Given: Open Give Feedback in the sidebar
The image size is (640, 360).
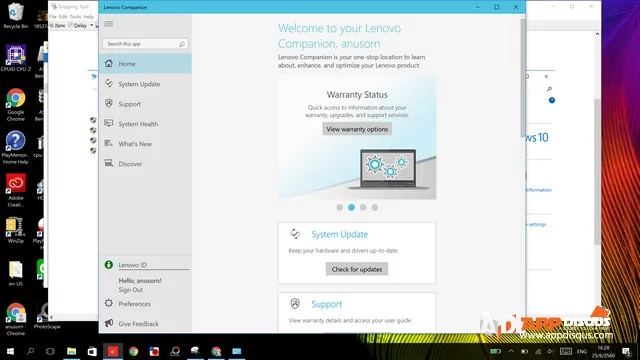Looking at the screenshot, I should click(x=145, y=324).
